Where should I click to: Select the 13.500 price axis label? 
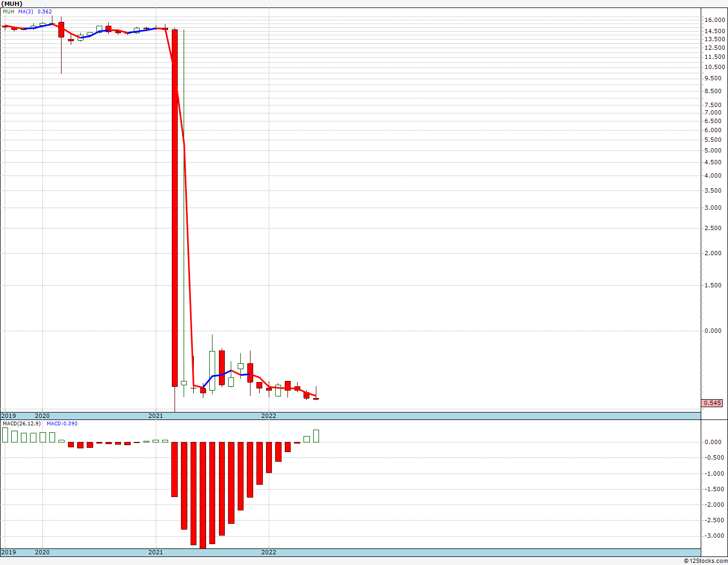coord(715,39)
